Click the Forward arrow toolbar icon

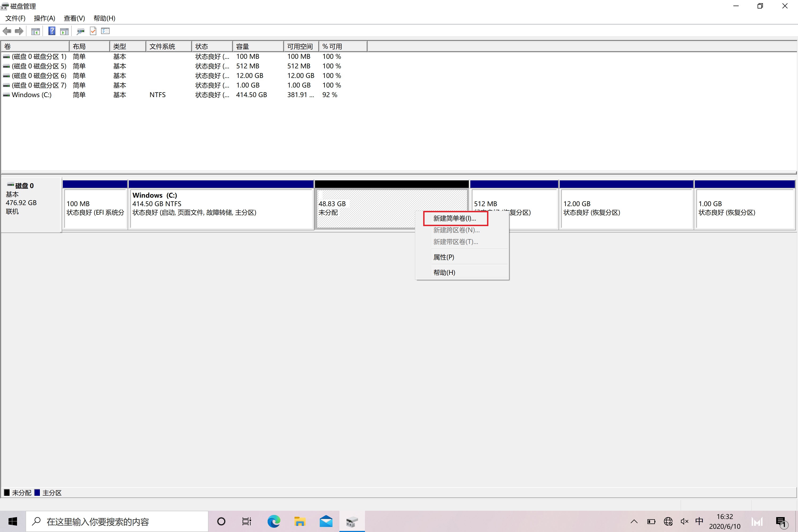click(19, 31)
